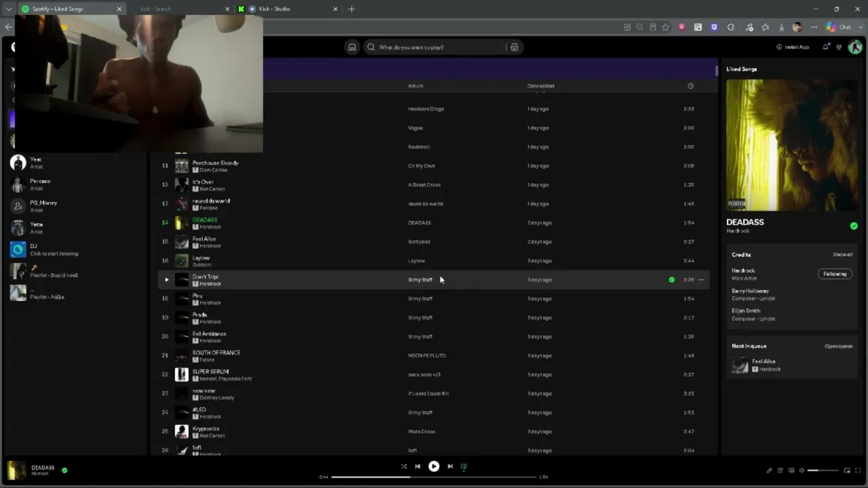This screenshot has width=868, height=488.
Task: Open more options for Don't Trip!
Action: coord(701,279)
